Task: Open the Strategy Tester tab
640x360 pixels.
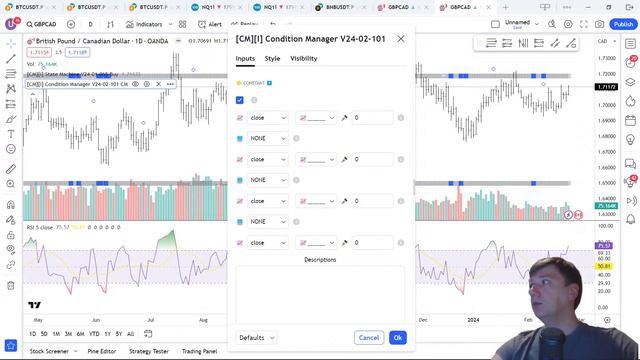Action: tap(149, 351)
